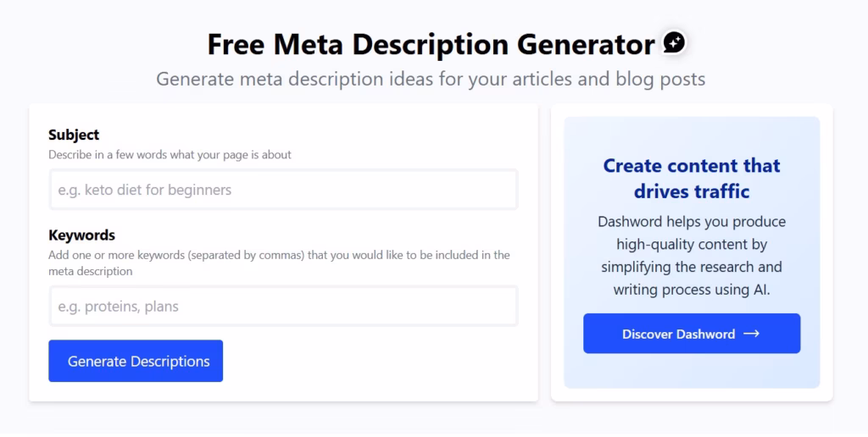Click the word 'AI.' ending promo paragraph

pos(759,290)
